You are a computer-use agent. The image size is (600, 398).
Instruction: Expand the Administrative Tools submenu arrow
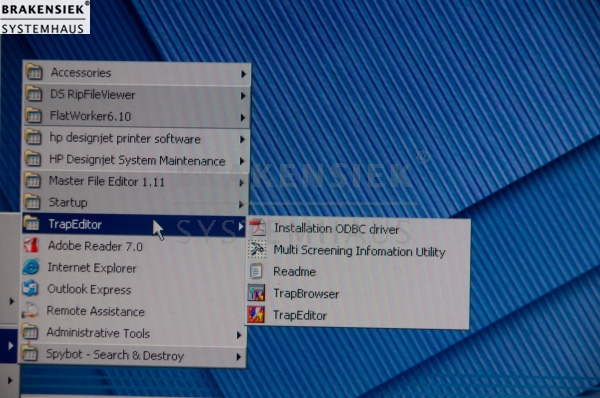(x=238, y=335)
